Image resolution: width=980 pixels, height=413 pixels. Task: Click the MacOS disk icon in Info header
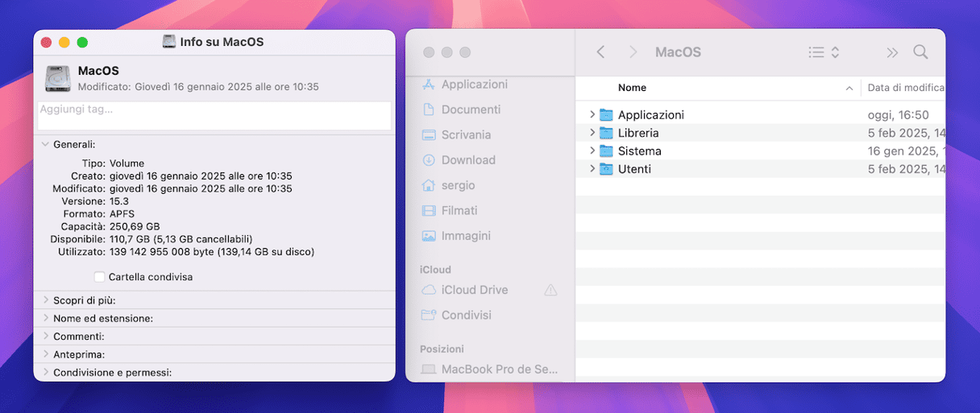[x=58, y=78]
